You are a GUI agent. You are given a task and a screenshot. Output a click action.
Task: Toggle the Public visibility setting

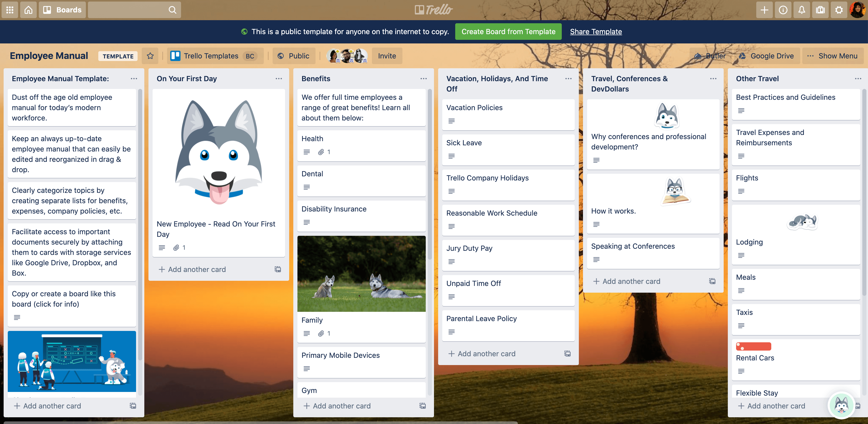tap(293, 55)
